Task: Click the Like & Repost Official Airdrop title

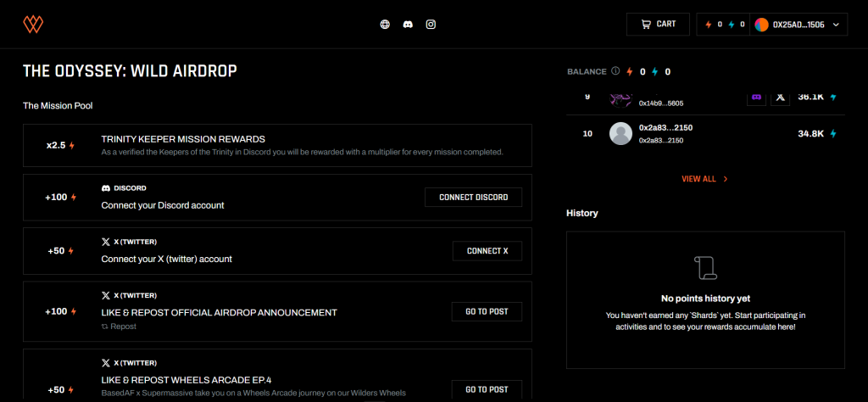Action: click(x=219, y=312)
